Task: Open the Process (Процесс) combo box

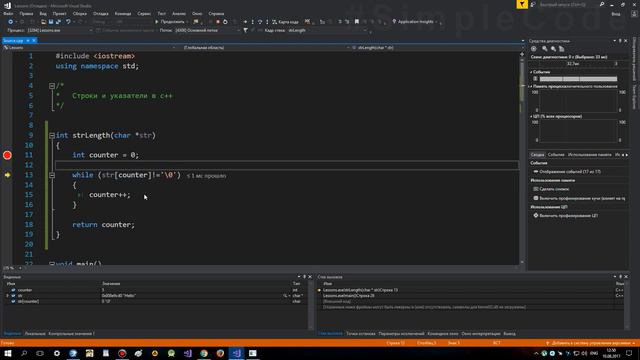Action: 60,30
